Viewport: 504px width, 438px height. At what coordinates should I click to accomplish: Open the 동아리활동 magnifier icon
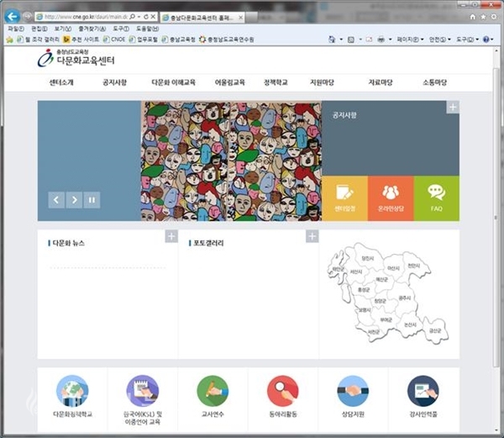tap(283, 392)
